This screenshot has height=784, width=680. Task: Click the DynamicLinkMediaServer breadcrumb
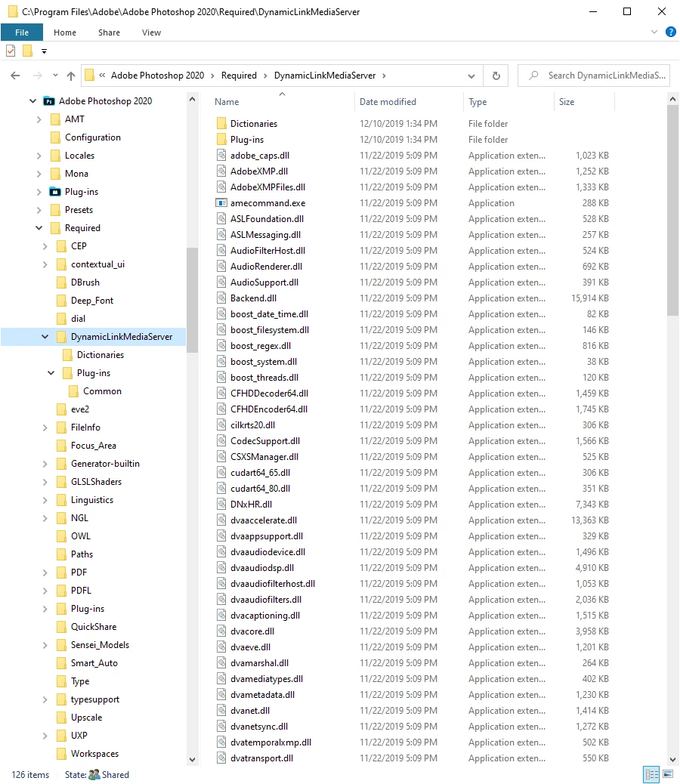coord(325,76)
